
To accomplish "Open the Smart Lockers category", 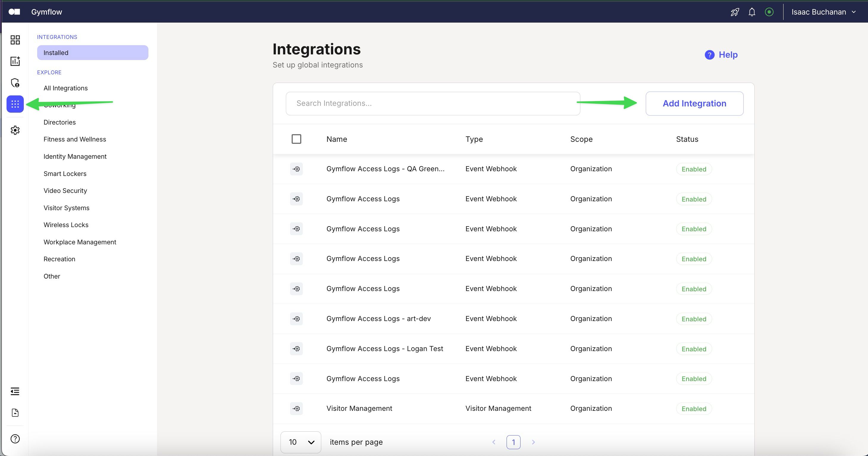I will coord(65,174).
